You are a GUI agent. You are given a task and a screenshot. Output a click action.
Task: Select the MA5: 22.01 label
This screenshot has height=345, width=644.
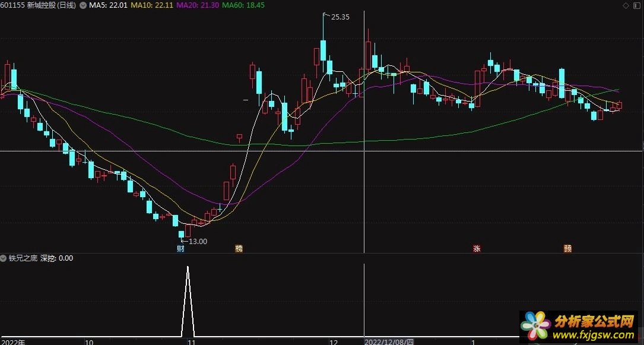[109, 5]
